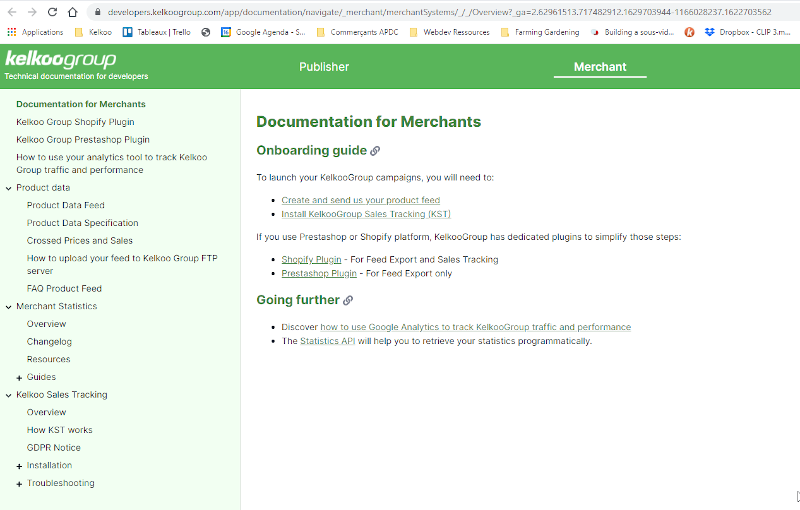Open Kelkoo Group Shopify Plugin page
800x510 pixels.
point(75,122)
